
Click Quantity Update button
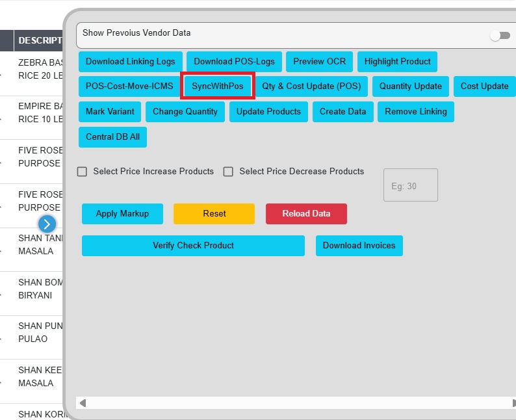point(410,86)
